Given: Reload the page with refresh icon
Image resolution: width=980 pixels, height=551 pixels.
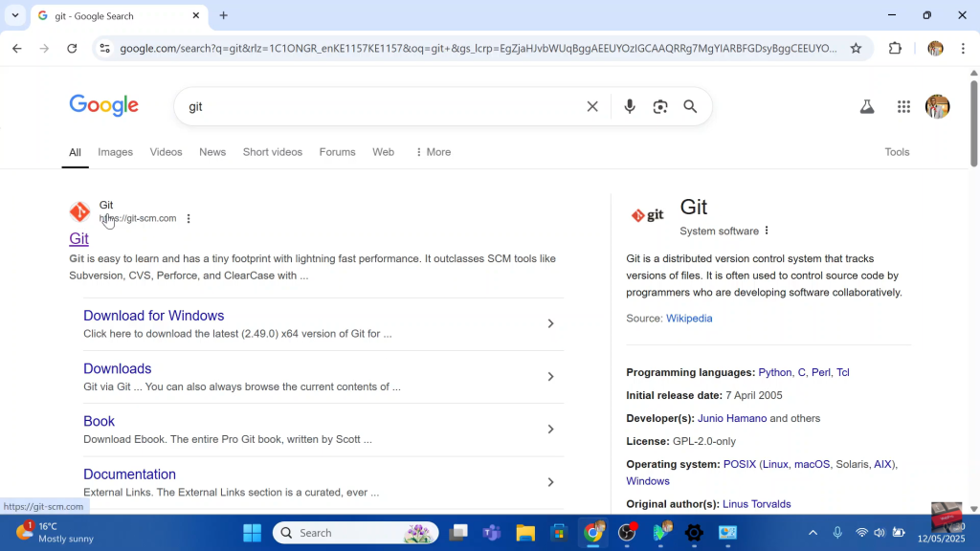Looking at the screenshot, I should tap(72, 48).
